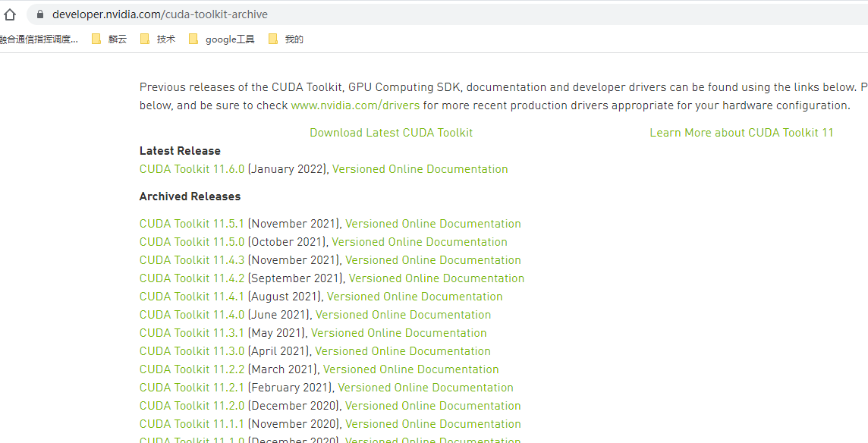The width and height of the screenshot is (868, 443).
Task: Click the lock icon in address bar
Action: coord(40,14)
